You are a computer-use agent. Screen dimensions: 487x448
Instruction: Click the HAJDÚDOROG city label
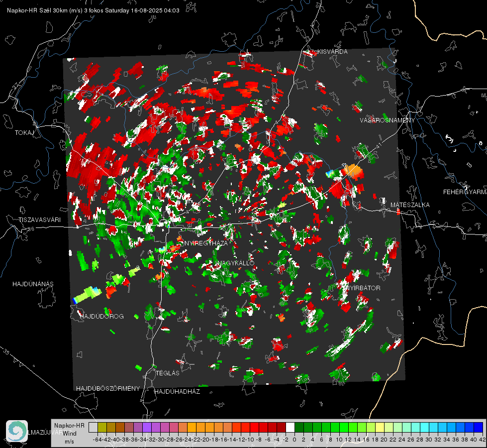(102, 317)
